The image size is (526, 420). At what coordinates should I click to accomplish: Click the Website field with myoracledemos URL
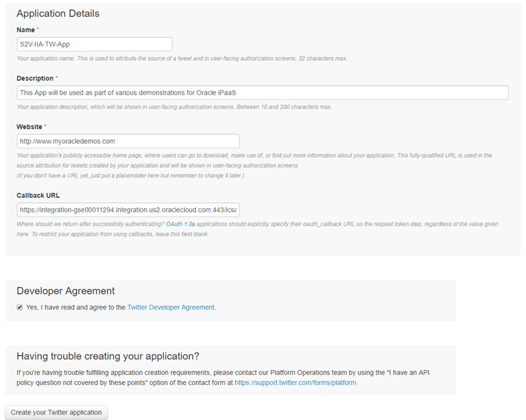128,141
